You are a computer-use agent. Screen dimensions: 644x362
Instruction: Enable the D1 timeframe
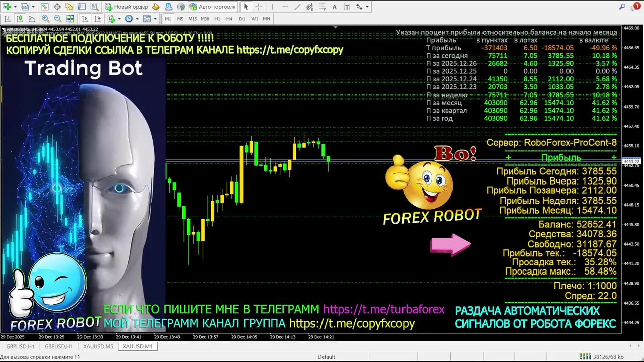tap(242, 19)
